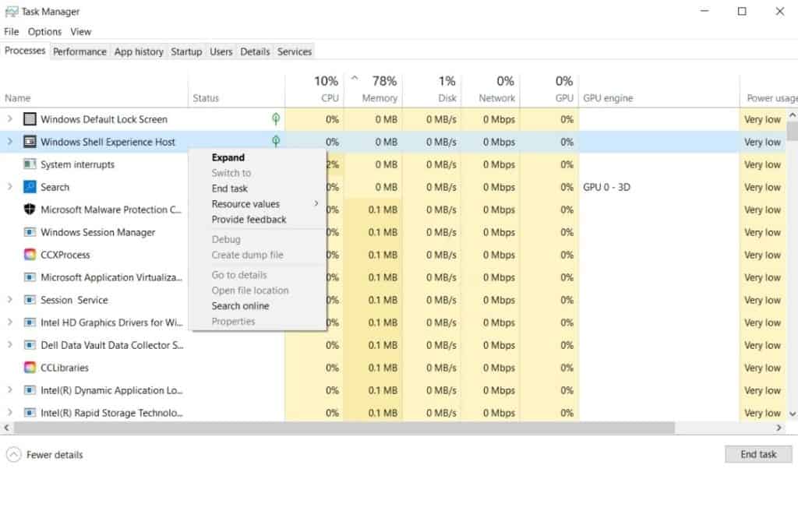Click the horizontal scrollbar left arrow
Viewport: 798px width, 532px height.
point(6,428)
